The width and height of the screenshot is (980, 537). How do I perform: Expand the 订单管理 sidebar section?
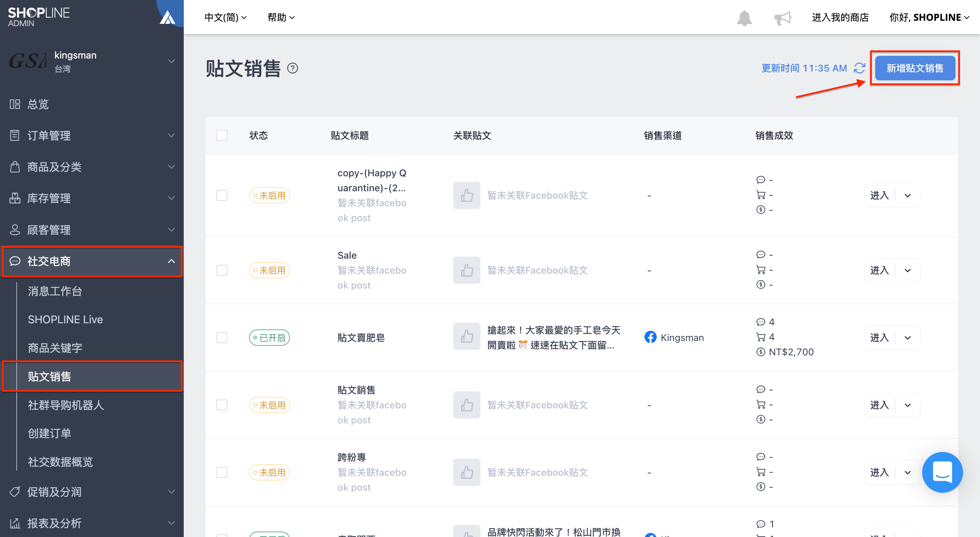click(92, 135)
